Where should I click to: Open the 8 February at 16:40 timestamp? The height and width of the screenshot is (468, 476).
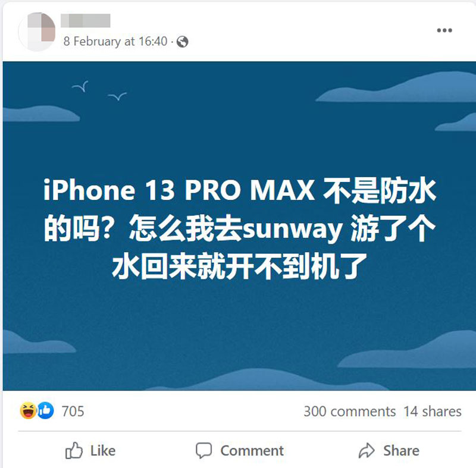point(115,42)
